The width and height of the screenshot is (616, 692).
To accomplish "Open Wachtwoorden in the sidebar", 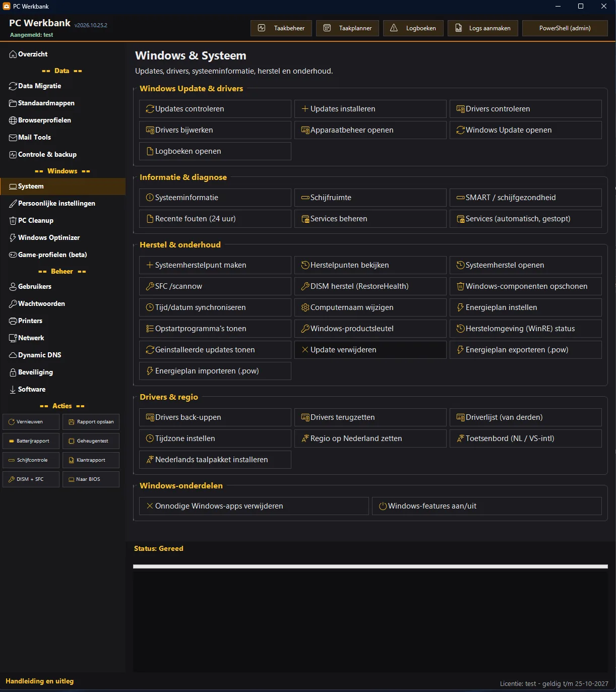I will click(63, 303).
